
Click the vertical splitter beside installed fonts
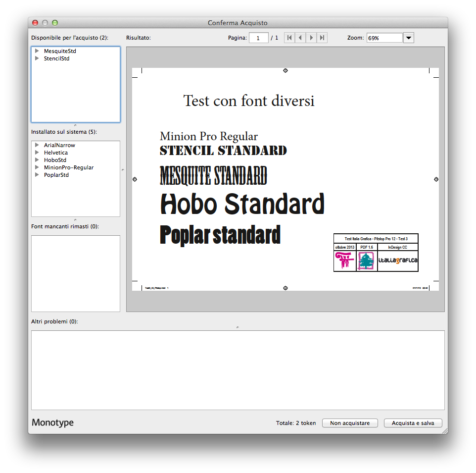[x=123, y=170]
